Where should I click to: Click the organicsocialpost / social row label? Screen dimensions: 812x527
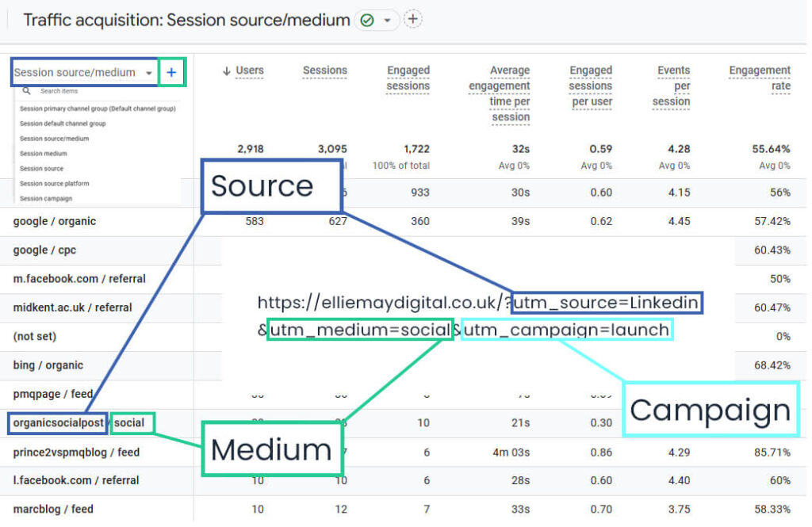point(76,422)
